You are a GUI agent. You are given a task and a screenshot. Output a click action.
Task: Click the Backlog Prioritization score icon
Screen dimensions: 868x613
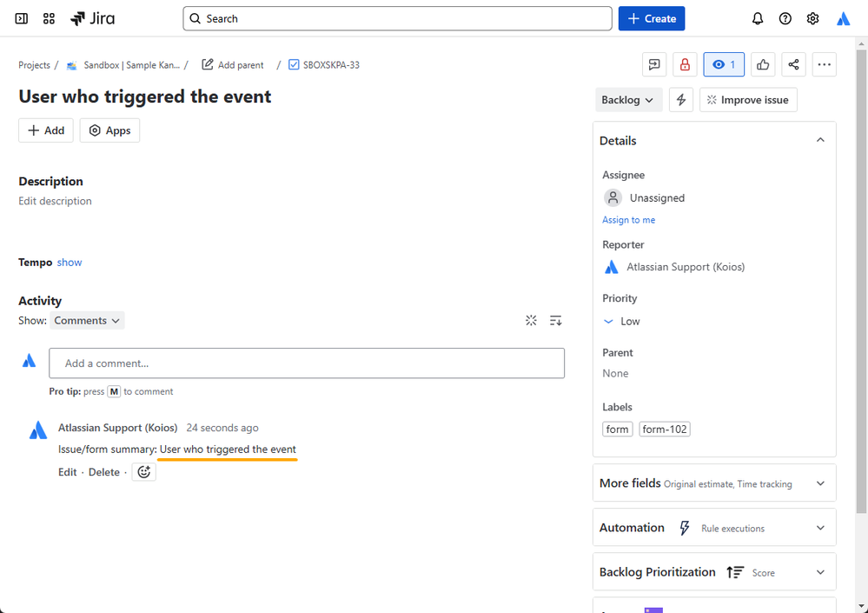point(735,572)
